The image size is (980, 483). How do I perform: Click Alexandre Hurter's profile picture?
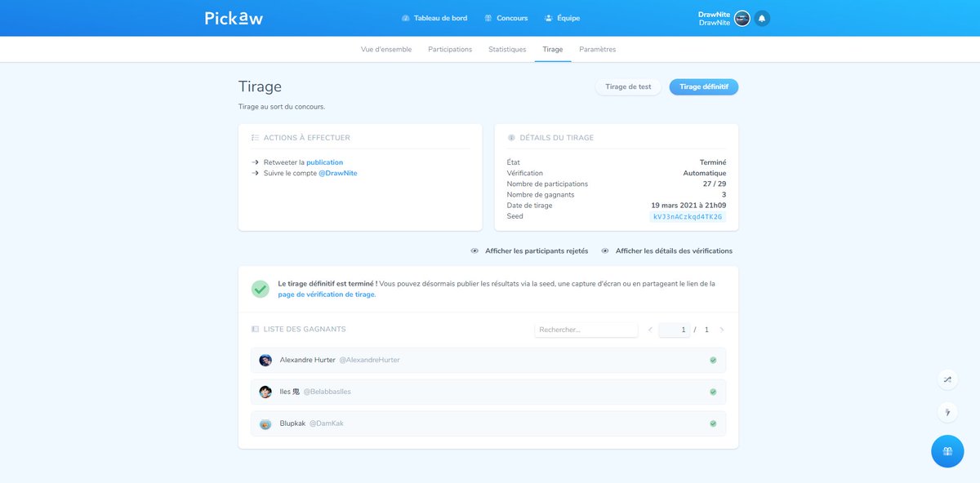pos(265,360)
